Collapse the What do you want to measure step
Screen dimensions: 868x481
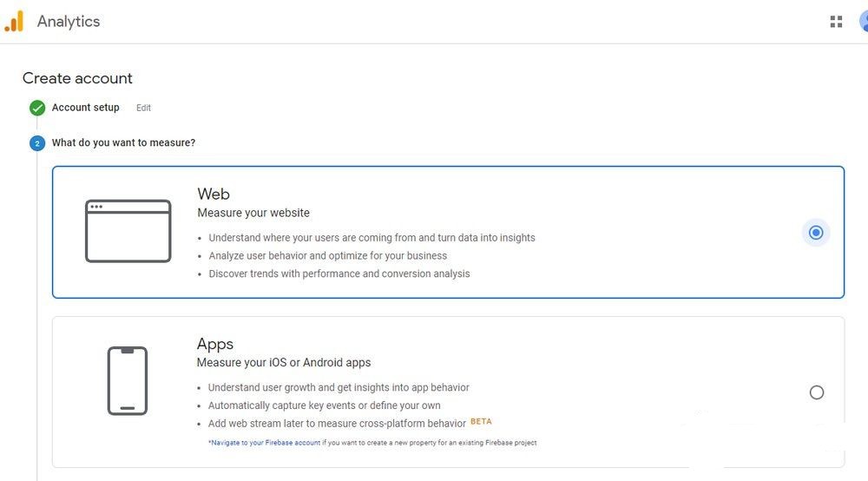click(x=123, y=142)
